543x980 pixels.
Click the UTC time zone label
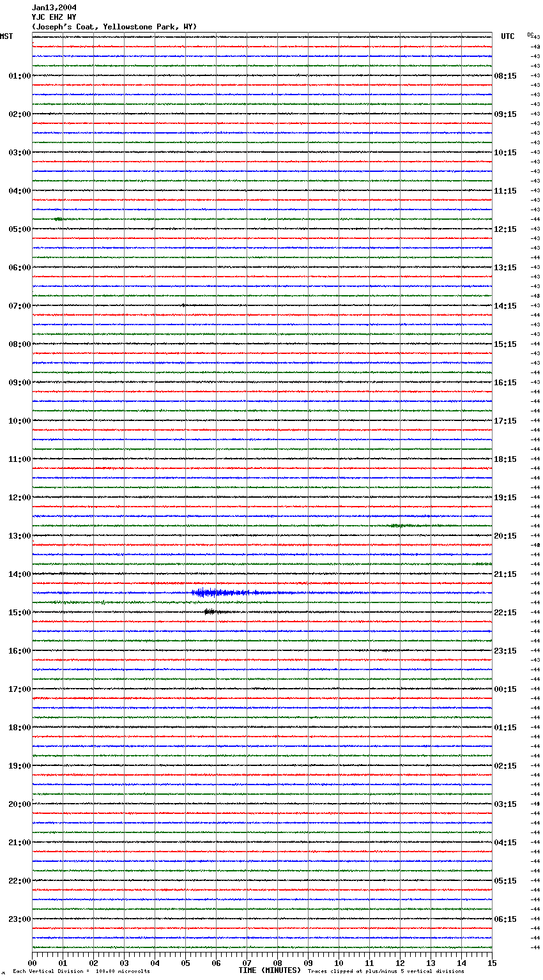coord(508,36)
